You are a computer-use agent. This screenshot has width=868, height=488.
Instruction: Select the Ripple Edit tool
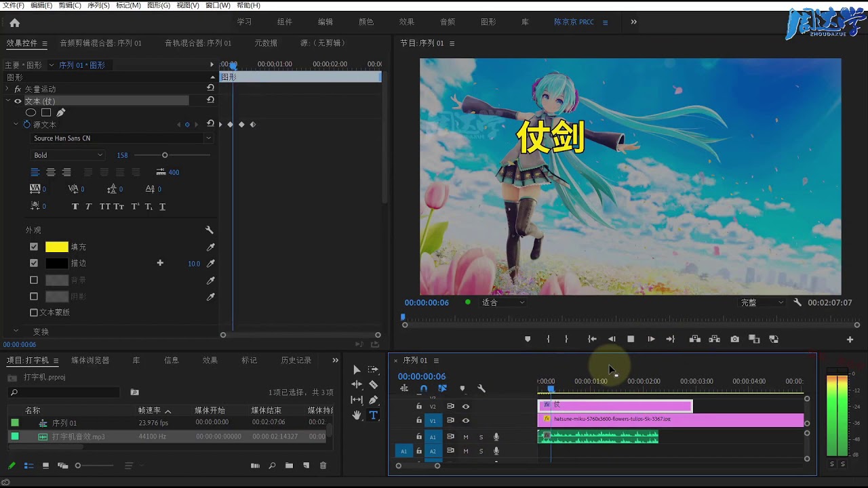357,384
